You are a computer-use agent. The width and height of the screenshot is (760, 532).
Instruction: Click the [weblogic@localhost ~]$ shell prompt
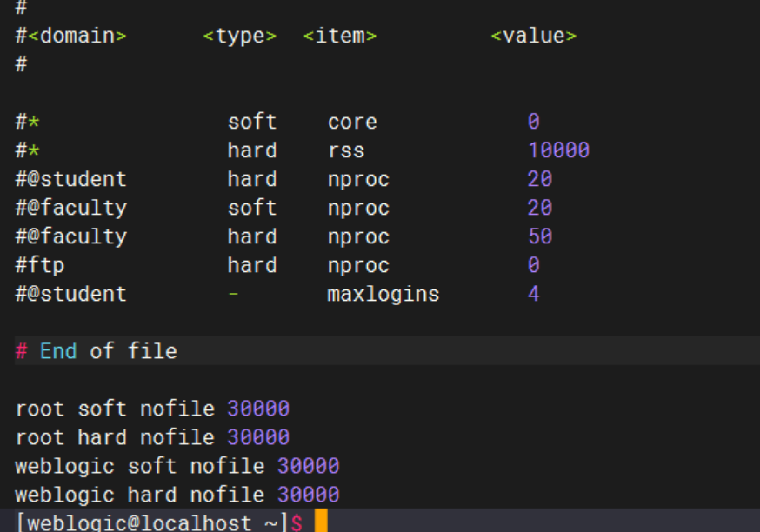click(x=158, y=523)
